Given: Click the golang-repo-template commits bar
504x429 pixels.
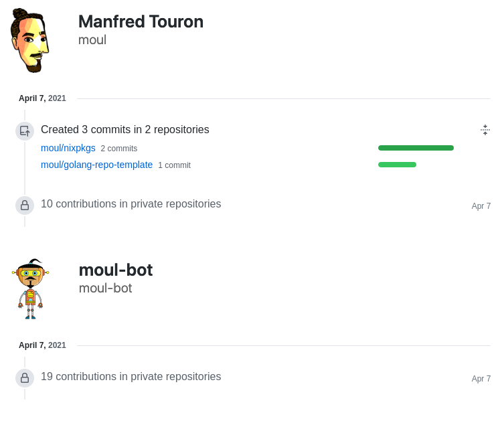Looking at the screenshot, I should pyautogui.click(x=397, y=165).
